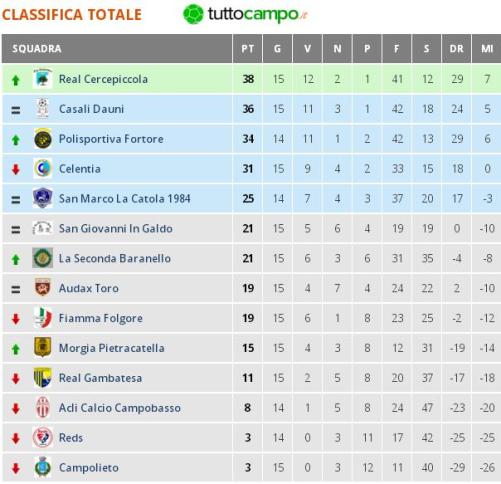Click the tuttocampo soccer ball logo
The image size is (501, 484).
[x=193, y=14]
